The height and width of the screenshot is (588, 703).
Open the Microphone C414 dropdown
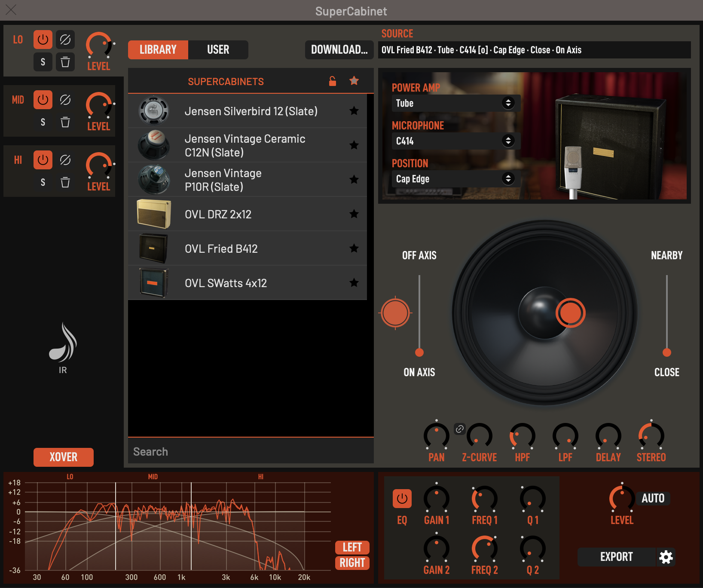[455, 141]
